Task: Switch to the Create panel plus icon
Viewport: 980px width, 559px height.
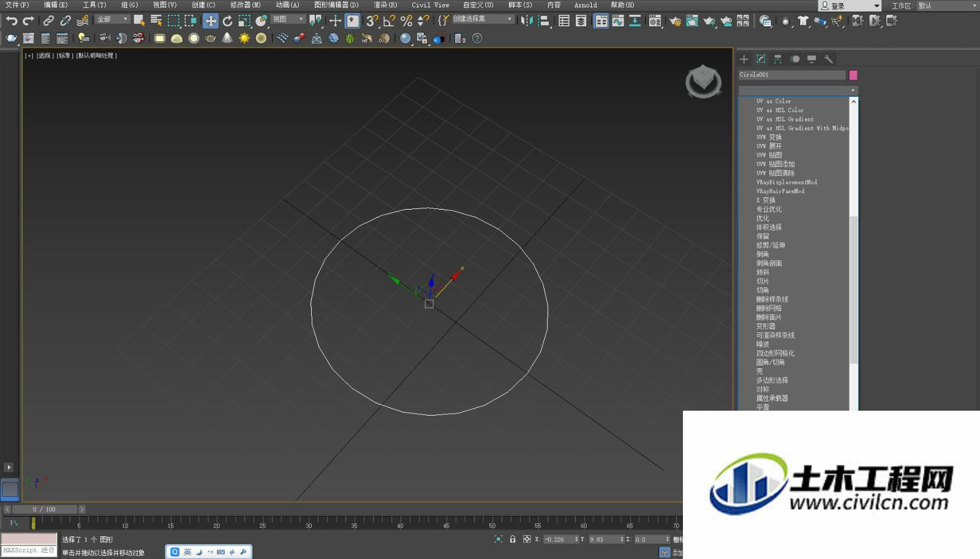Action: point(744,59)
